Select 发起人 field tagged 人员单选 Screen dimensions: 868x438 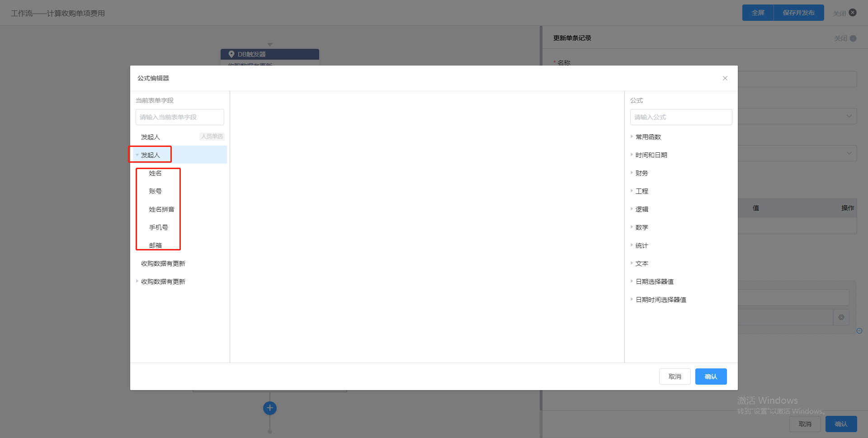[180, 137]
